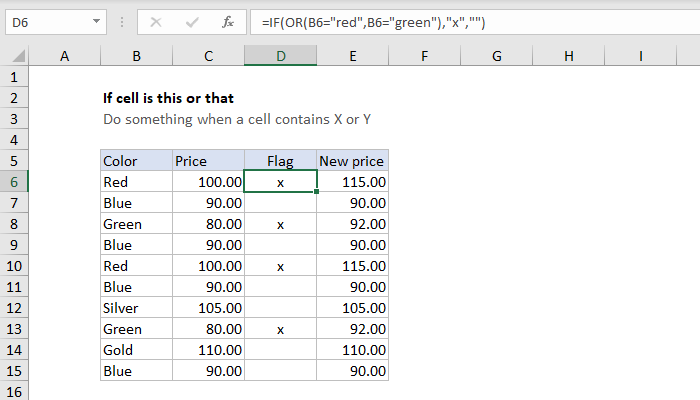Image resolution: width=700 pixels, height=400 pixels.
Task: Select column B header
Action: click(137, 56)
